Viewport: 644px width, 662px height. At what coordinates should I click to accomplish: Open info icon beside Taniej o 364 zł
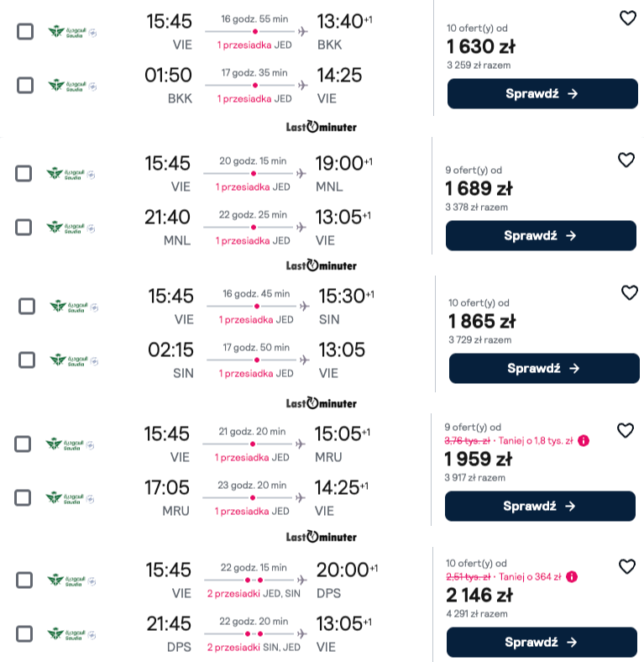(x=572, y=576)
